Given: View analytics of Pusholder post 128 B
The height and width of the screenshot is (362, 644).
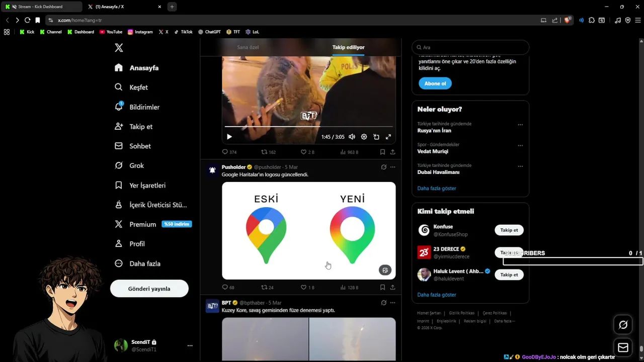Looking at the screenshot, I should 349,288.
